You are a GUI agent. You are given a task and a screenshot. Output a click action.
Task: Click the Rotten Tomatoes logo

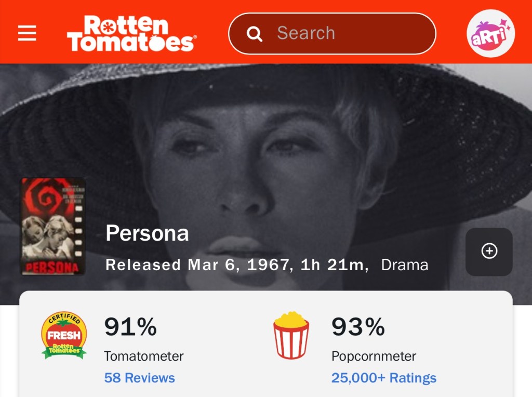pos(131,33)
